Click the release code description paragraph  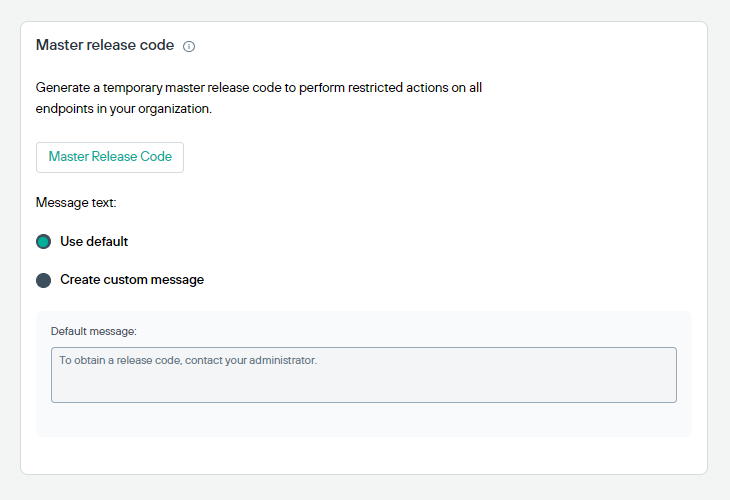point(259,98)
